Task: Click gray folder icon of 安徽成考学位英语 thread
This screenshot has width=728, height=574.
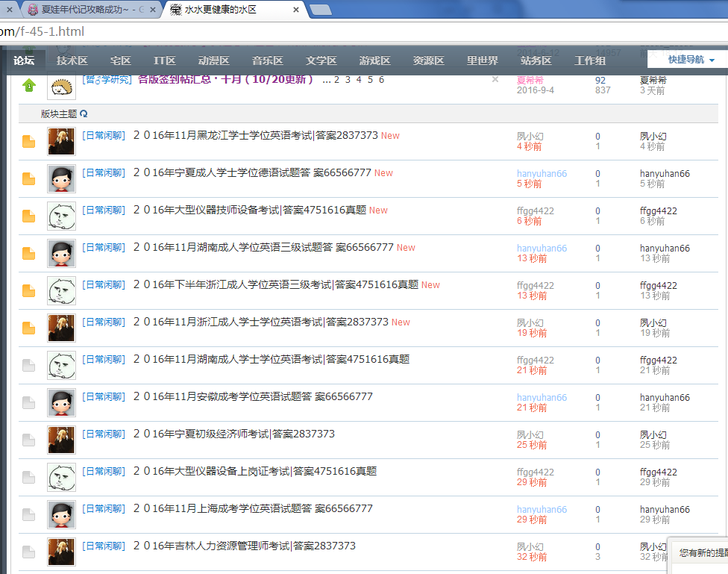Action: pyautogui.click(x=29, y=403)
